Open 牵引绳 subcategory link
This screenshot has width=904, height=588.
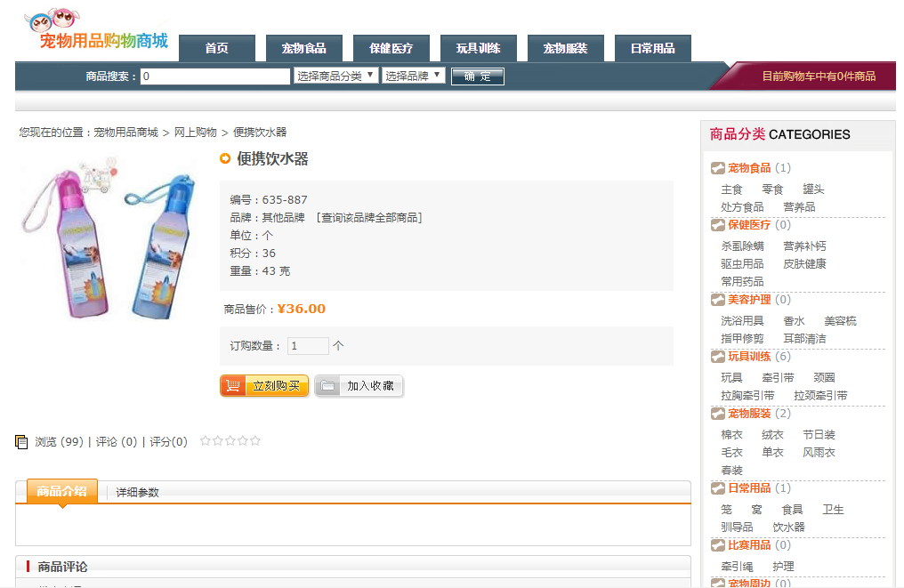tap(737, 568)
